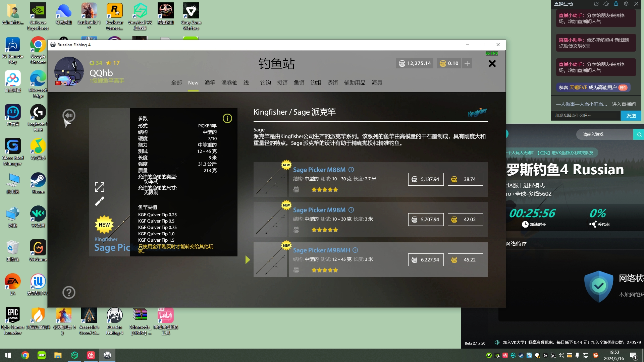644x362 pixels.
Task: Open Rockstar Games desktop icon
Action: 114,16
